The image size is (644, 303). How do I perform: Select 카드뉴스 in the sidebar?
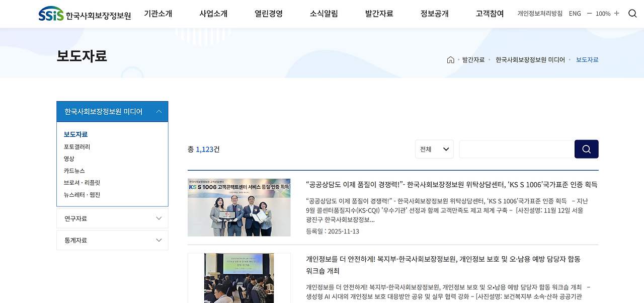point(74,171)
